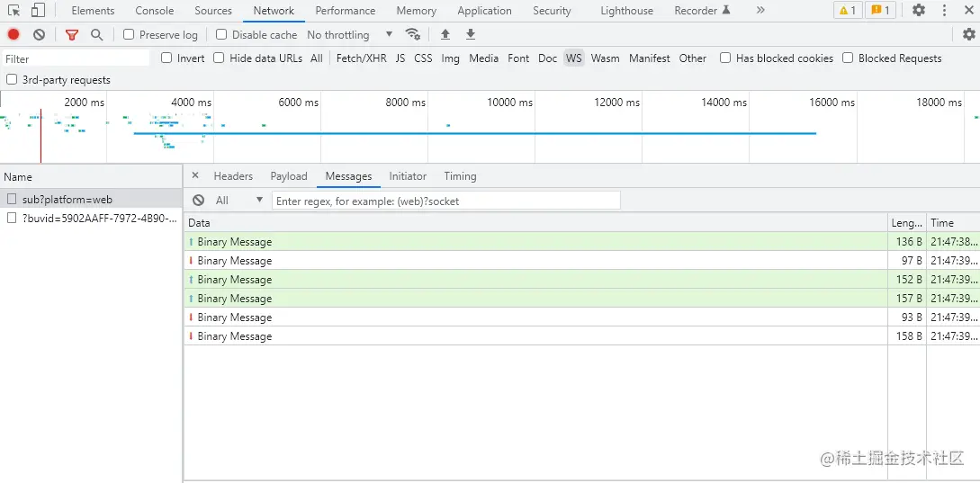Open DevTools three-dot customize menu
This screenshot has height=483, width=980.
tap(945, 11)
